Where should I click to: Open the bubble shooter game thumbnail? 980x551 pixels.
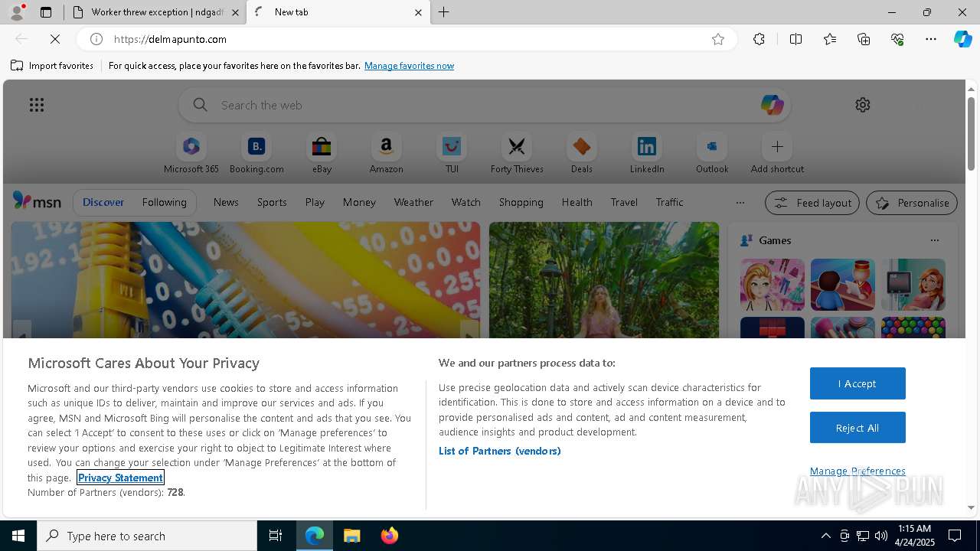click(x=913, y=328)
